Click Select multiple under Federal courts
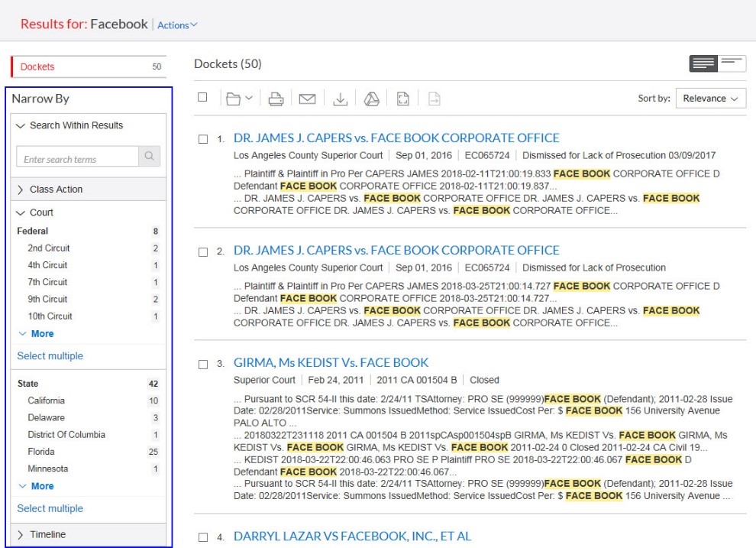756x548 pixels. pos(50,356)
